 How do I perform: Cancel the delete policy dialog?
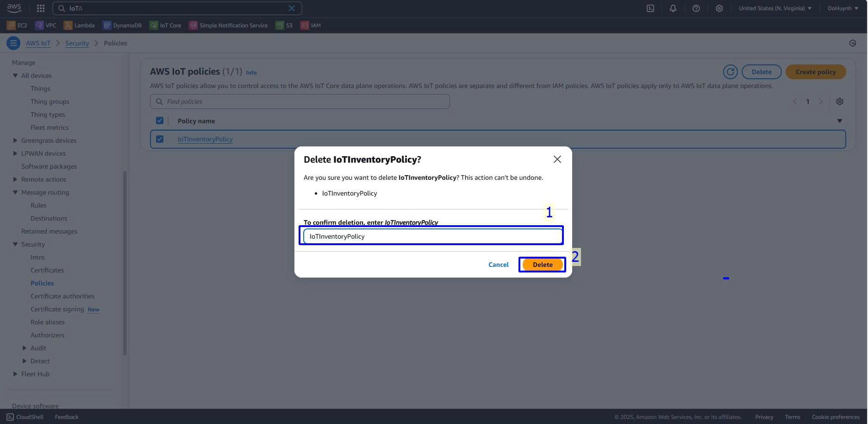coord(498,265)
